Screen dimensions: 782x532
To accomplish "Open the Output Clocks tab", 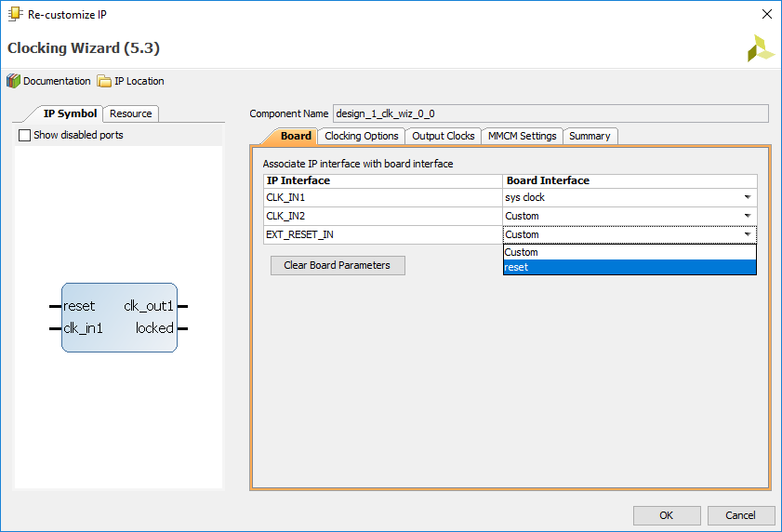I will 443,136.
